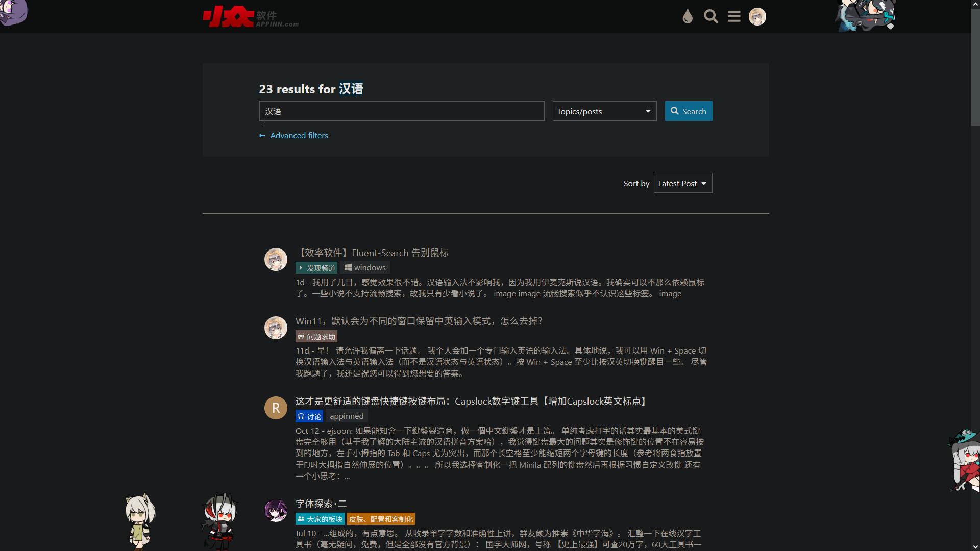Open the hamburger menu icon
This screenshot has width=980, height=551.
coord(734,17)
